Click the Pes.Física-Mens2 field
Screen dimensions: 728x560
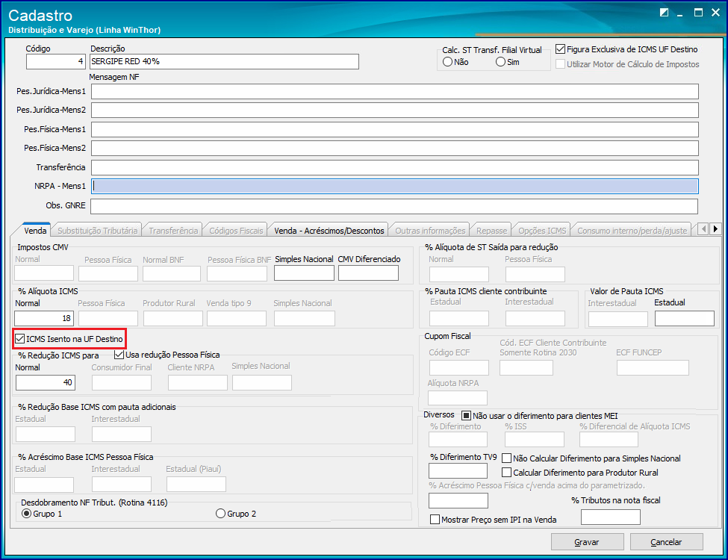[395, 148]
